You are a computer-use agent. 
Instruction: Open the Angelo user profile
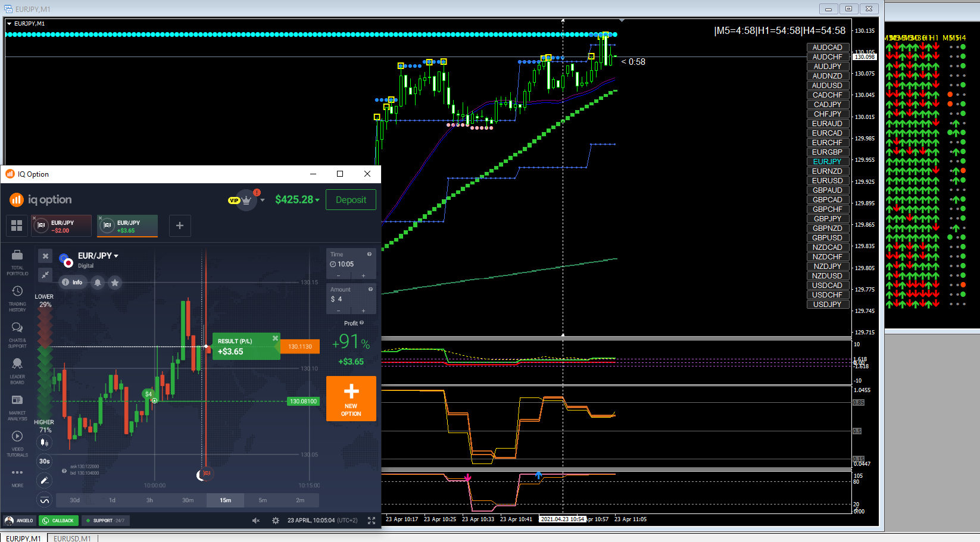pyautogui.click(x=19, y=521)
